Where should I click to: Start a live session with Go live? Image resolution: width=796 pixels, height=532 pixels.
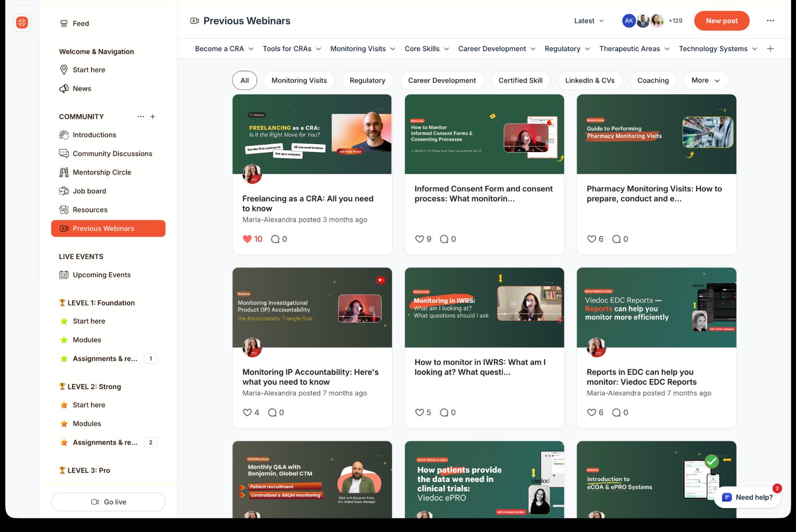[x=108, y=502]
